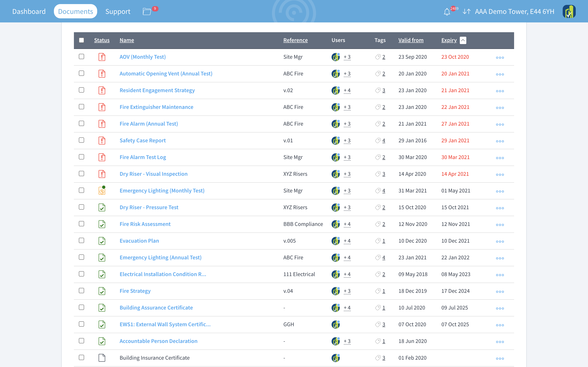Open the Support menu item

(x=118, y=11)
